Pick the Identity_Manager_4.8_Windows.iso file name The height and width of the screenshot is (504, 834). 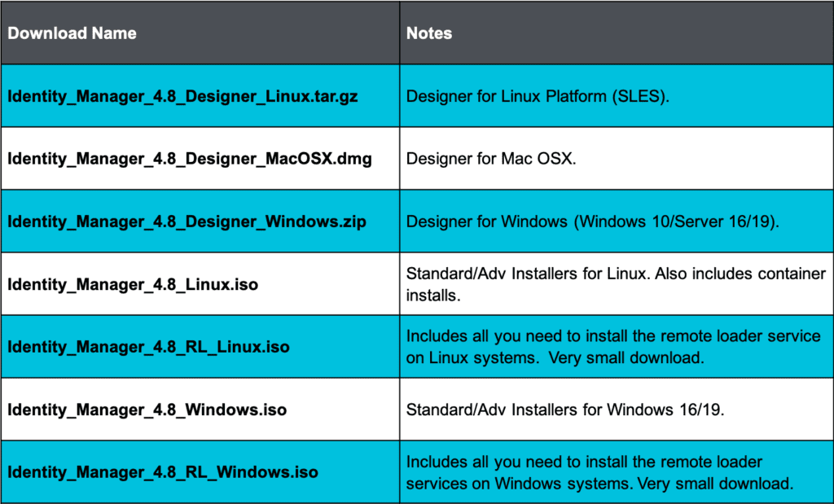click(147, 410)
